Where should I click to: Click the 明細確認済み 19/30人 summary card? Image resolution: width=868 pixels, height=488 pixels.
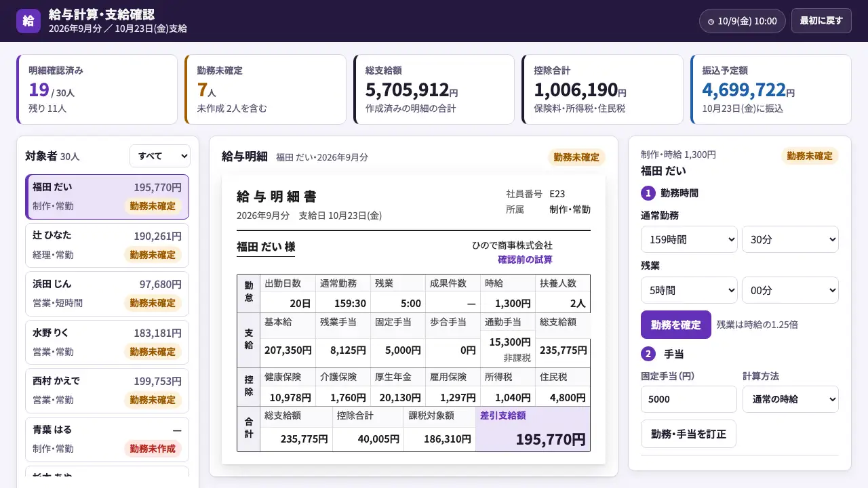pos(97,89)
